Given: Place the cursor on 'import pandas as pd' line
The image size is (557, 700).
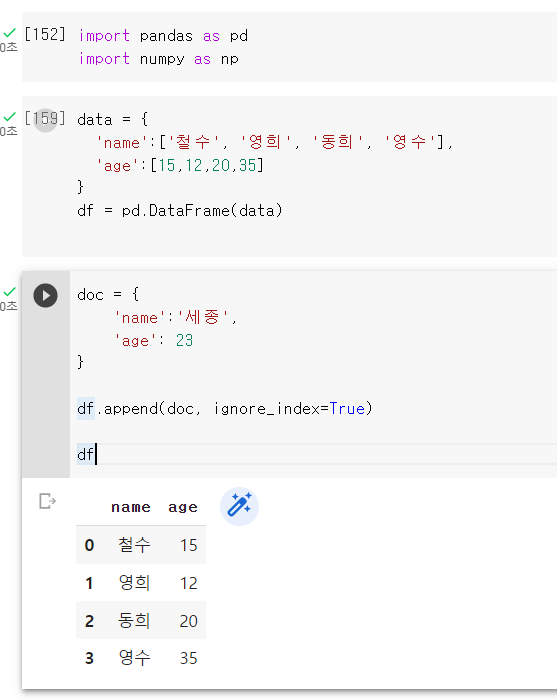Looking at the screenshot, I should pyautogui.click(x=163, y=36).
